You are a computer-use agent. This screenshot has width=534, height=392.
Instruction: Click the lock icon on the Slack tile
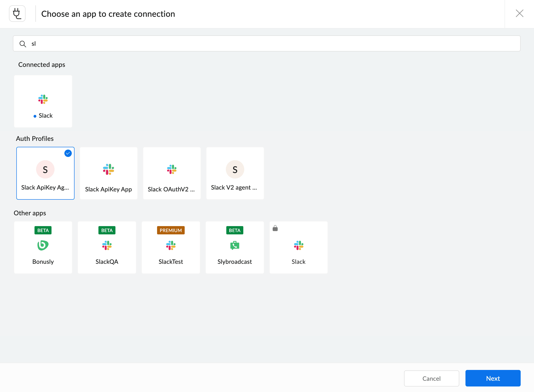[x=276, y=228]
